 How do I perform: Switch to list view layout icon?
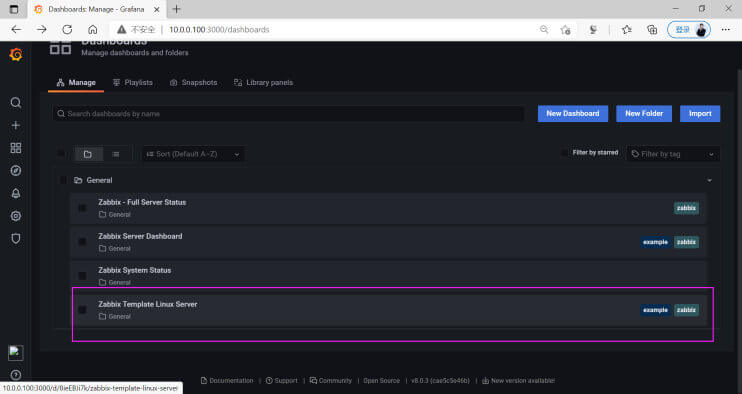tap(116, 154)
